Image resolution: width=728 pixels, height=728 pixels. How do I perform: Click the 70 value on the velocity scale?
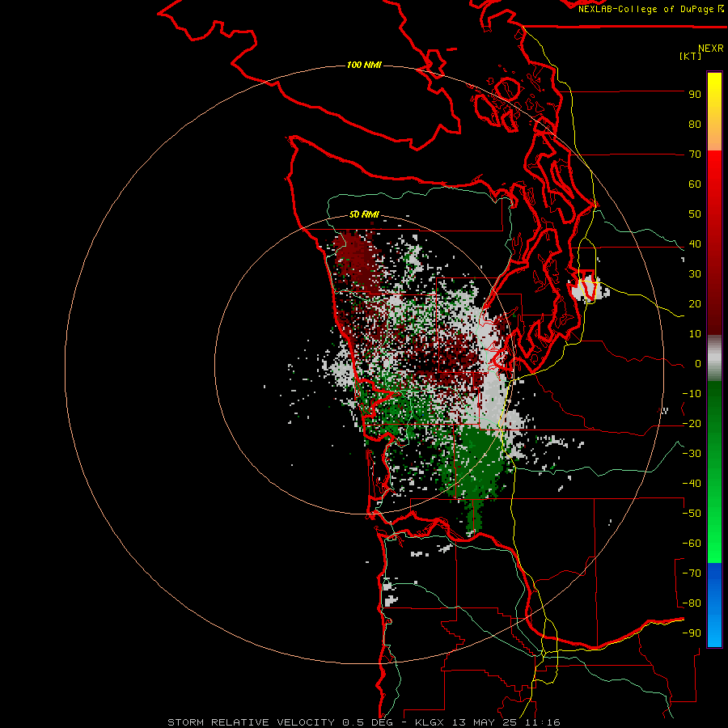click(695, 154)
